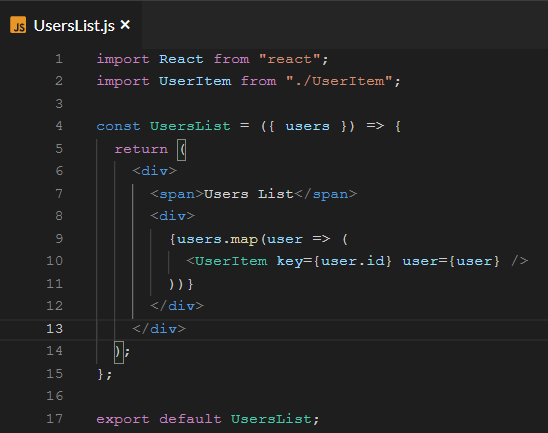Screen dimensions: 548x433
Task: Click line number 17 in gutter
Action: tap(55, 419)
